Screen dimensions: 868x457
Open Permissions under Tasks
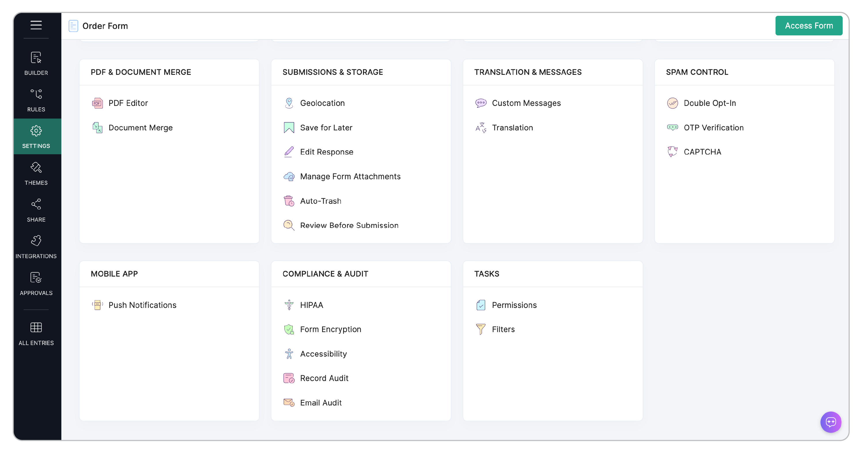(x=514, y=305)
